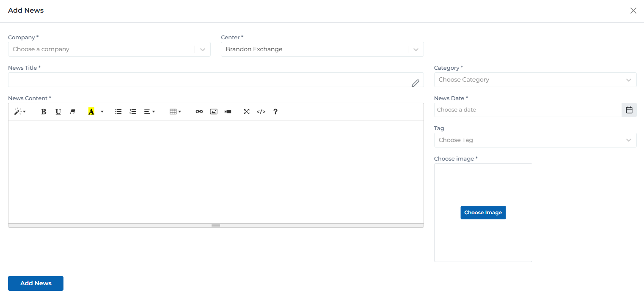644x295 pixels.
Task: Insert a picture into the news content
Action: click(x=213, y=111)
